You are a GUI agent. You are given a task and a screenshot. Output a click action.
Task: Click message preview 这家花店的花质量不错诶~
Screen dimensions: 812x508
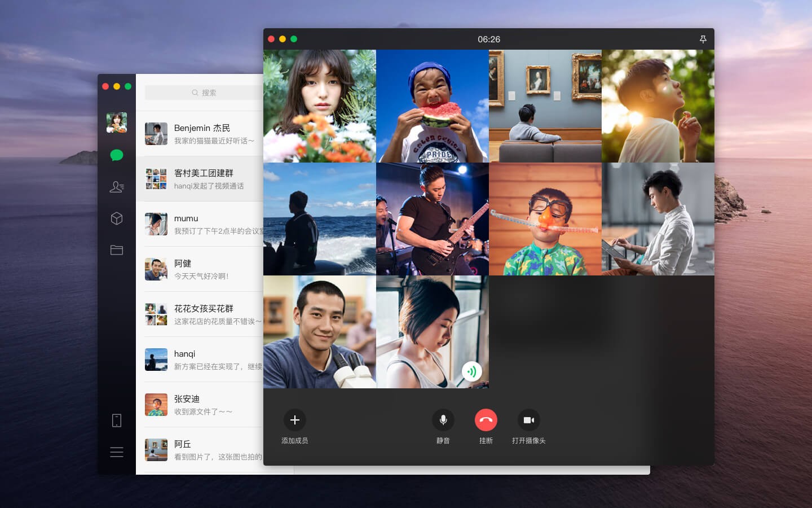point(218,321)
